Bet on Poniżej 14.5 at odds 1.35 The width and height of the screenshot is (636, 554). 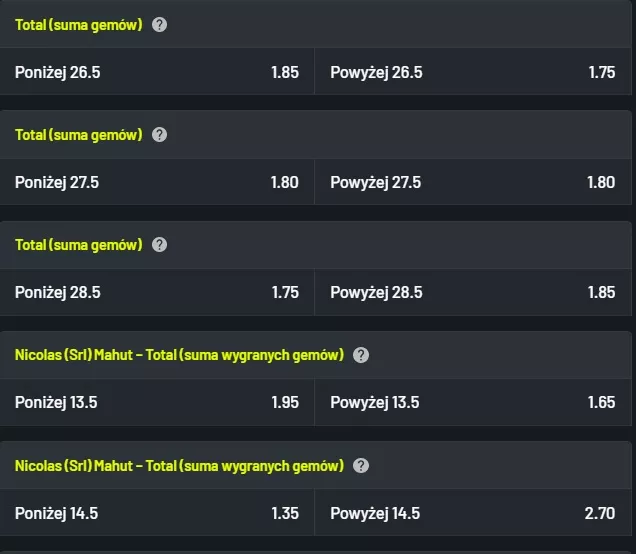157,513
